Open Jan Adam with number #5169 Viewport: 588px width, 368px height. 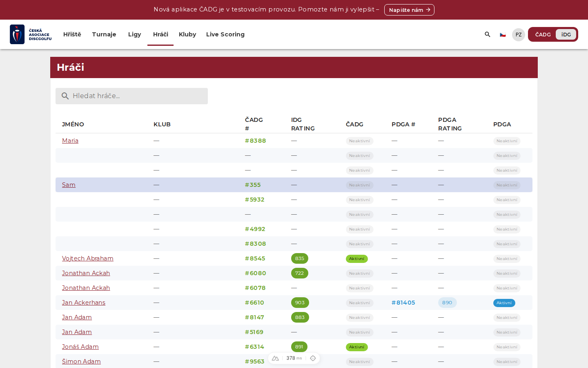click(x=77, y=332)
